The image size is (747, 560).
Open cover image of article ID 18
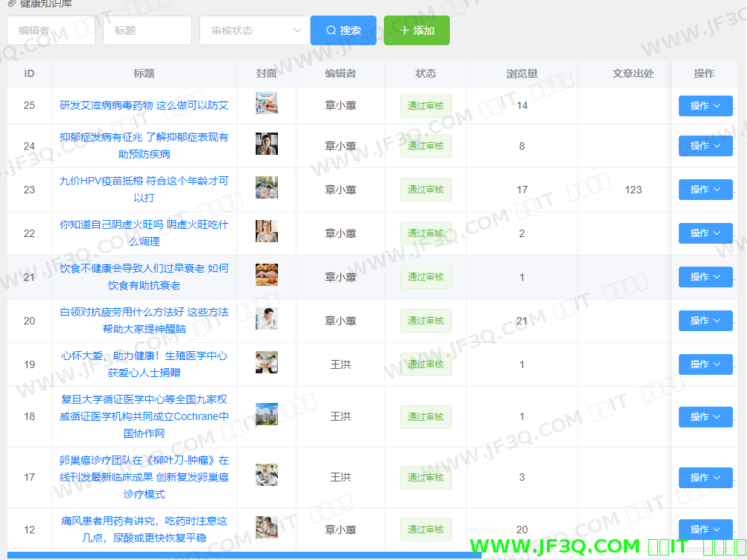click(x=266, y=414)
